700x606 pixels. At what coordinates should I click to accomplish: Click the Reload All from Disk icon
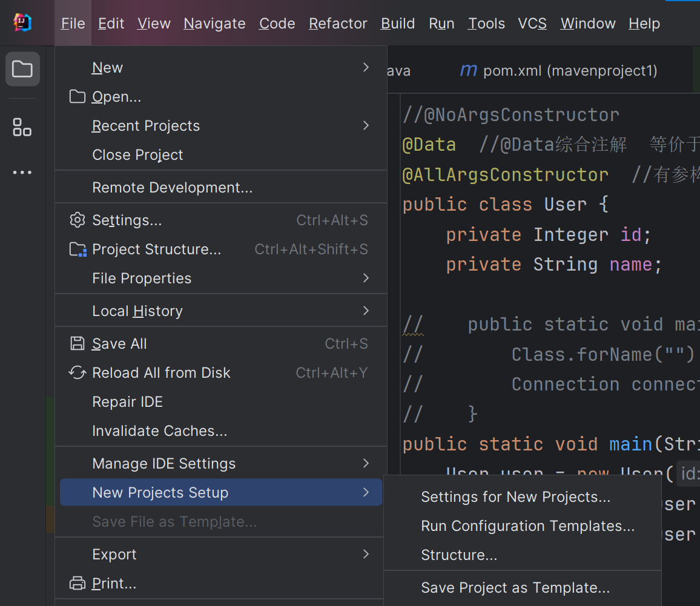click(x=78, y=373)
